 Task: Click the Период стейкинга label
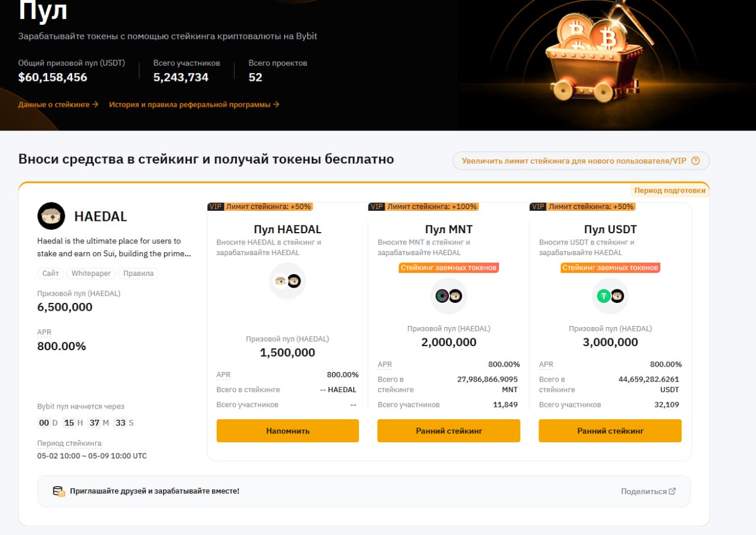pyautogui.click(x=69, y=443)
